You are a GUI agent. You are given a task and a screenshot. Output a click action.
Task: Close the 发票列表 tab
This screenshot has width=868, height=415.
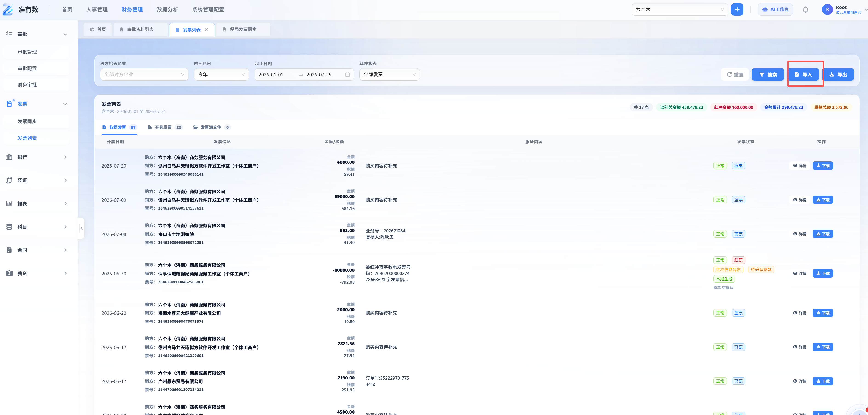click(206, 30)
